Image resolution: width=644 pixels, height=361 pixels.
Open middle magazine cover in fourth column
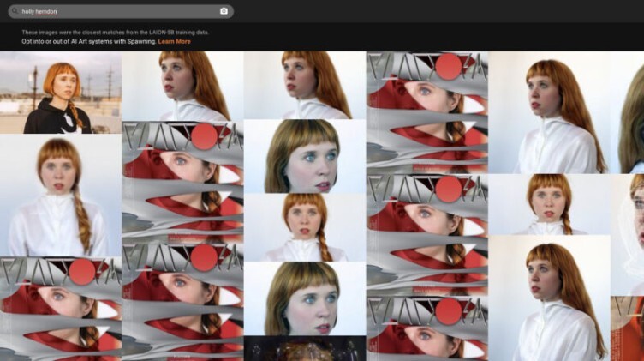(x=427, y=233)
